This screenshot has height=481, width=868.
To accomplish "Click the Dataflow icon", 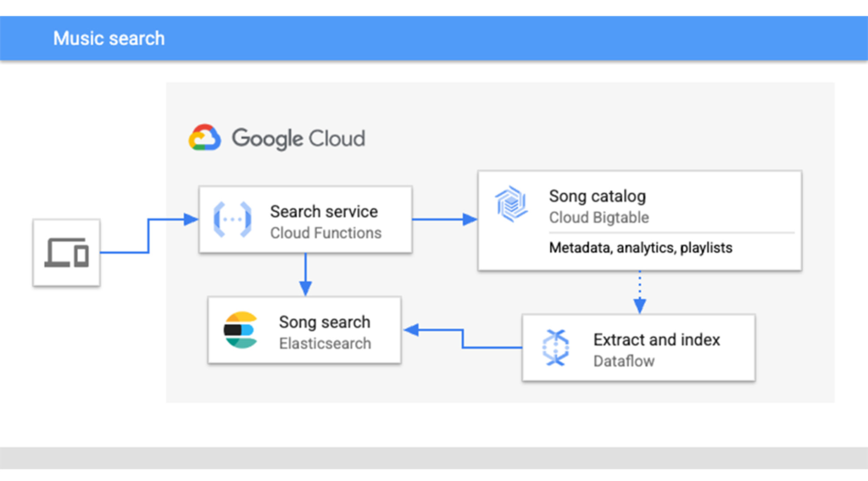I will point(554,347).
